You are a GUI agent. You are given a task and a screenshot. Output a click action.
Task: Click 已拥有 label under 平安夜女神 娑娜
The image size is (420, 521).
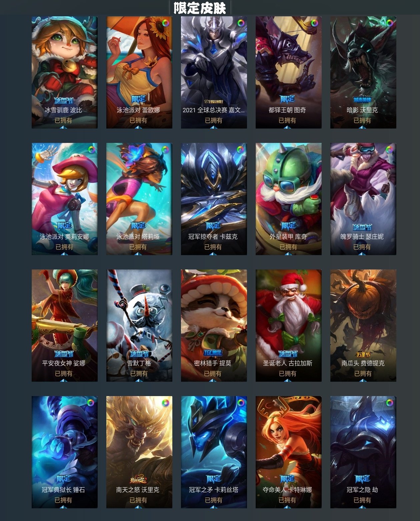pyautogui.click(x=63, y=373)
